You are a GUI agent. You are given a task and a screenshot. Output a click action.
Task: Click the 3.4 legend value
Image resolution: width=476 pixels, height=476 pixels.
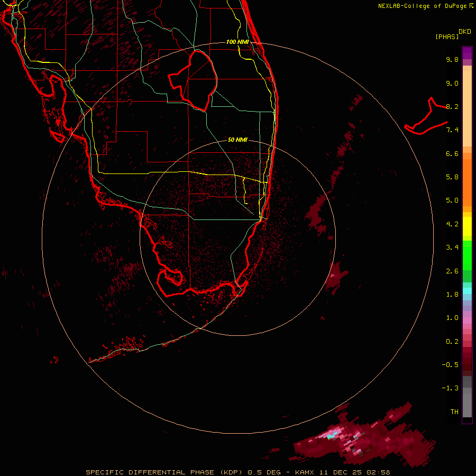(x=452, y=248)
